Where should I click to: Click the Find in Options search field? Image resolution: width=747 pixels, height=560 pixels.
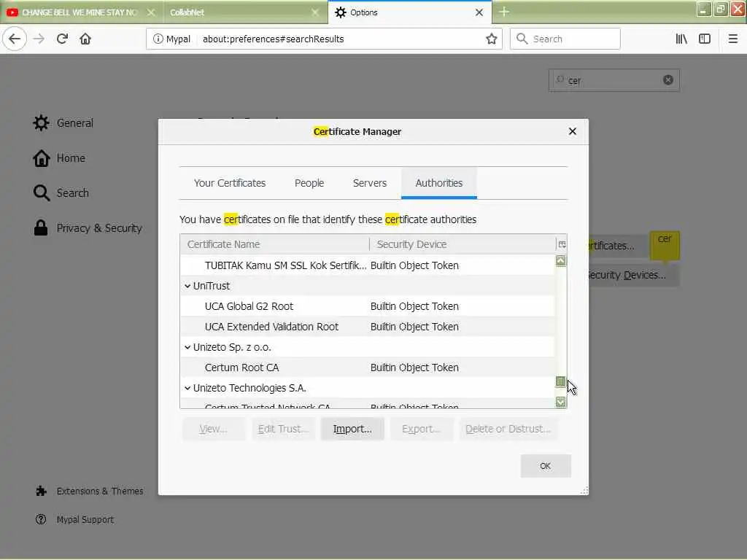click(614, 80)
